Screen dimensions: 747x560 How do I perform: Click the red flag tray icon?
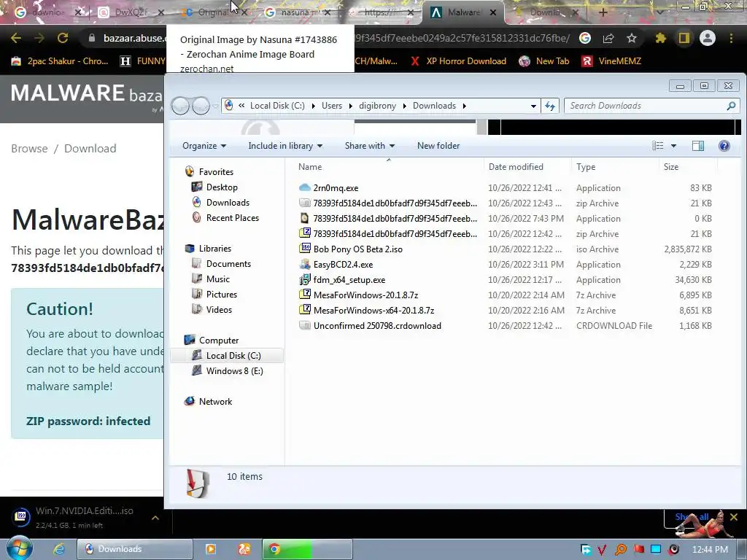pyautogui.click(x=639, y=550)
